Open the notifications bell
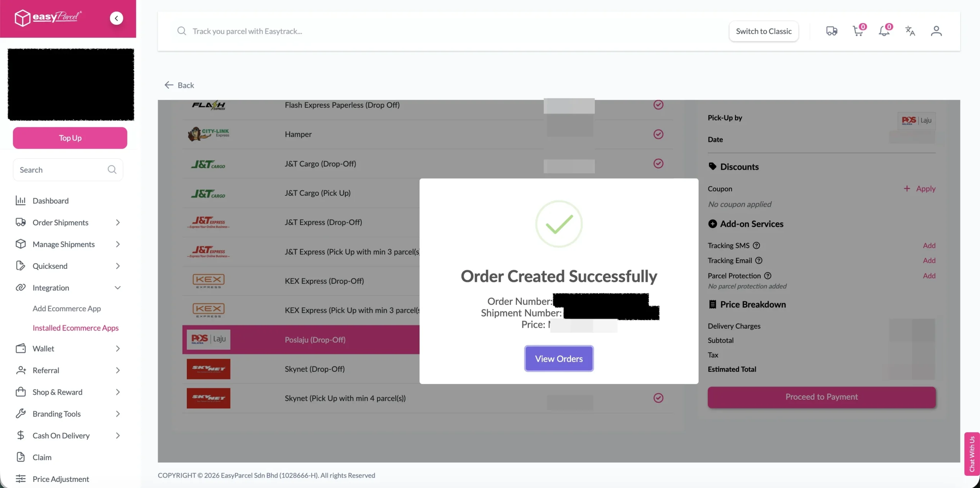The height and width of the screenshot is (488, 980). [884, 31]
